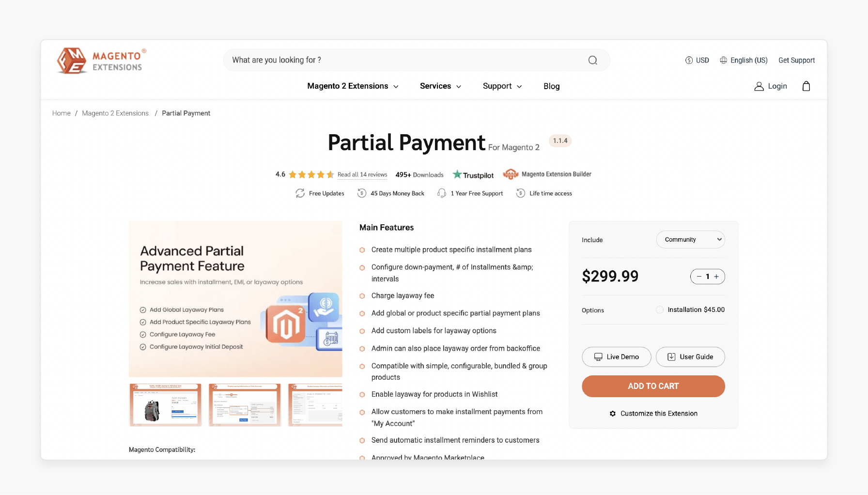Select the third gallery thumbnail
This screenshot has width=868, height=495.
pos(315,405)
